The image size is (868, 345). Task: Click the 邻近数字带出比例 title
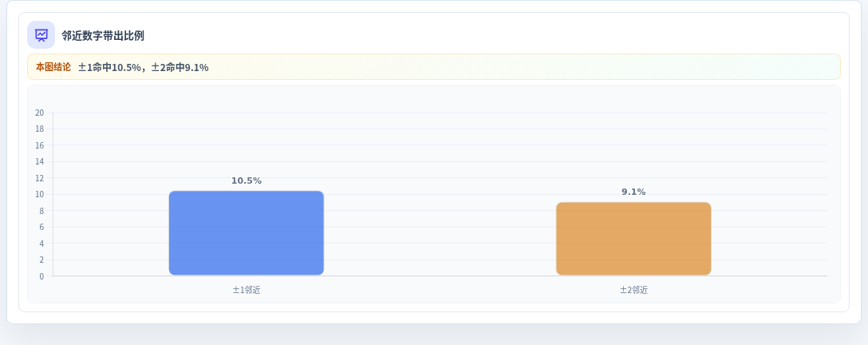(x=103, y=36)
